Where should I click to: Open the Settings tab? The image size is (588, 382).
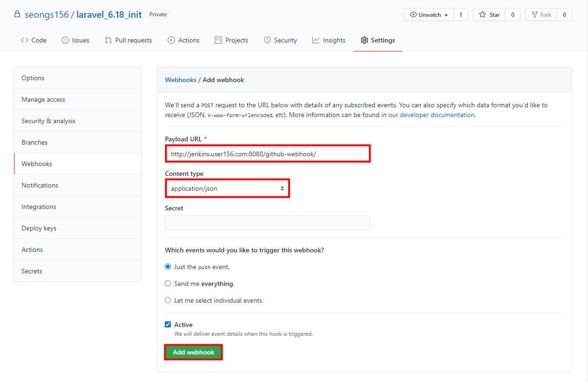pyautogui.click(x=378, y=40)
